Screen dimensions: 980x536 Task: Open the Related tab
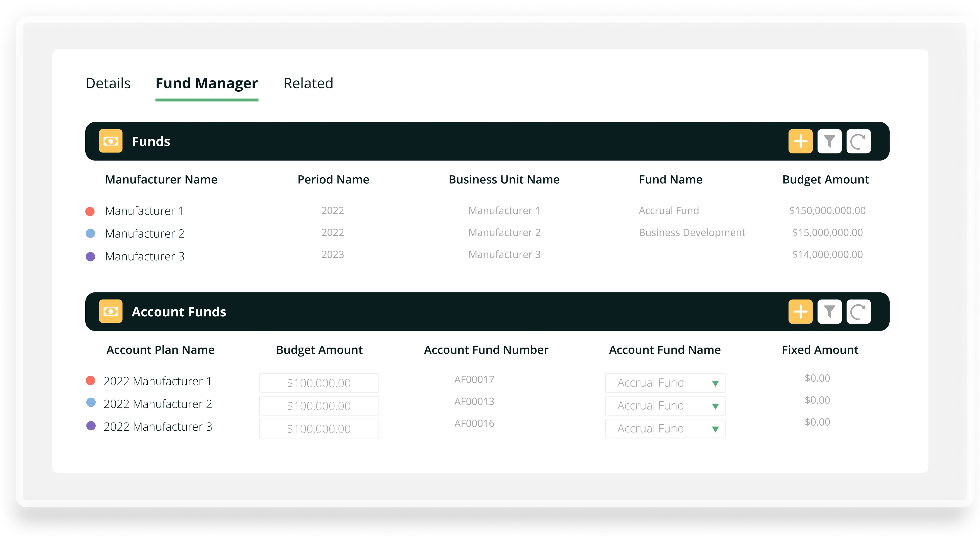(308, 83)
